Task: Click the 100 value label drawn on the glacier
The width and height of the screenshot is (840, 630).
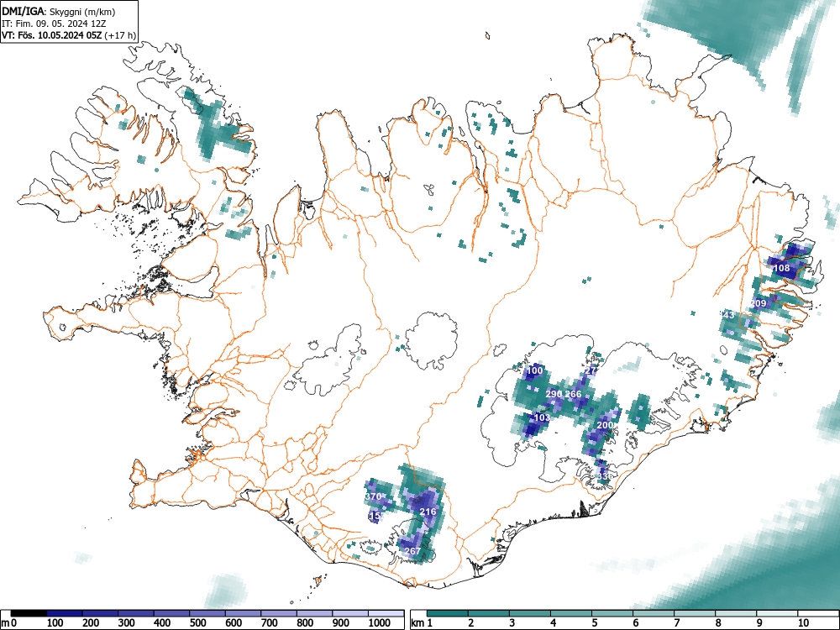Action: tap(534, 370)
